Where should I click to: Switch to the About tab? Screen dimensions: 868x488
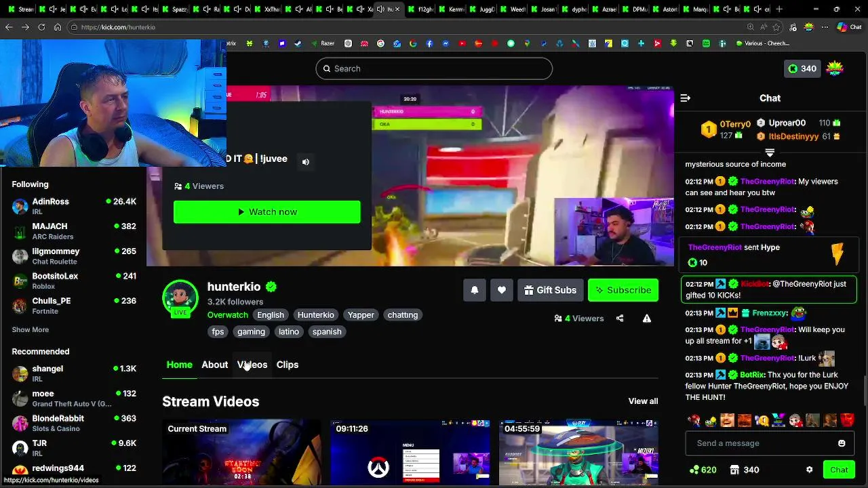click(x=215, y=365)
